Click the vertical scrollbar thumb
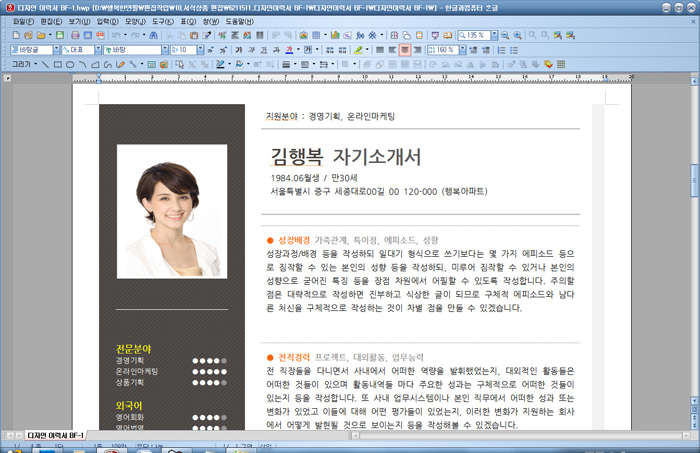The width and height of the screenshot is (700, 453). (694, 180)
